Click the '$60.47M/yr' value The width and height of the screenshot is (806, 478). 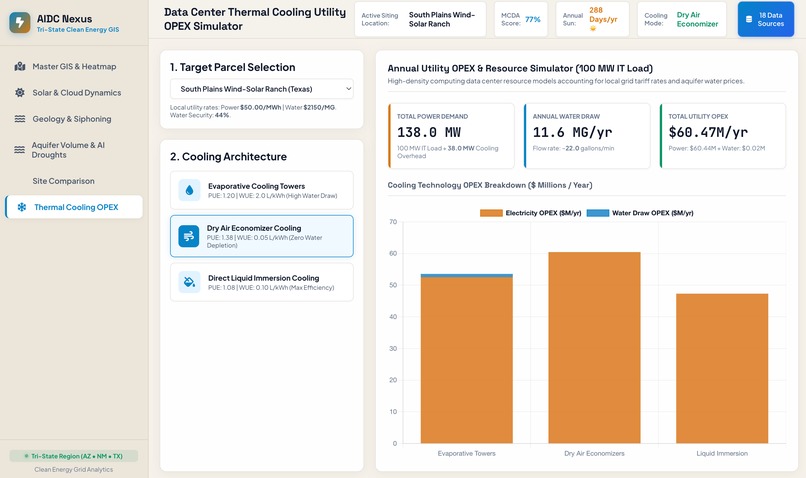(708, 132)
